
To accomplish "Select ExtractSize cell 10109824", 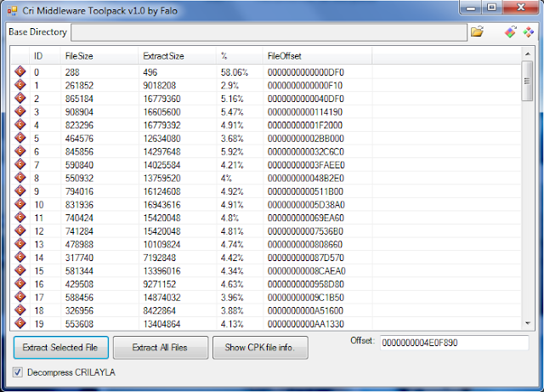I will 162,244.
